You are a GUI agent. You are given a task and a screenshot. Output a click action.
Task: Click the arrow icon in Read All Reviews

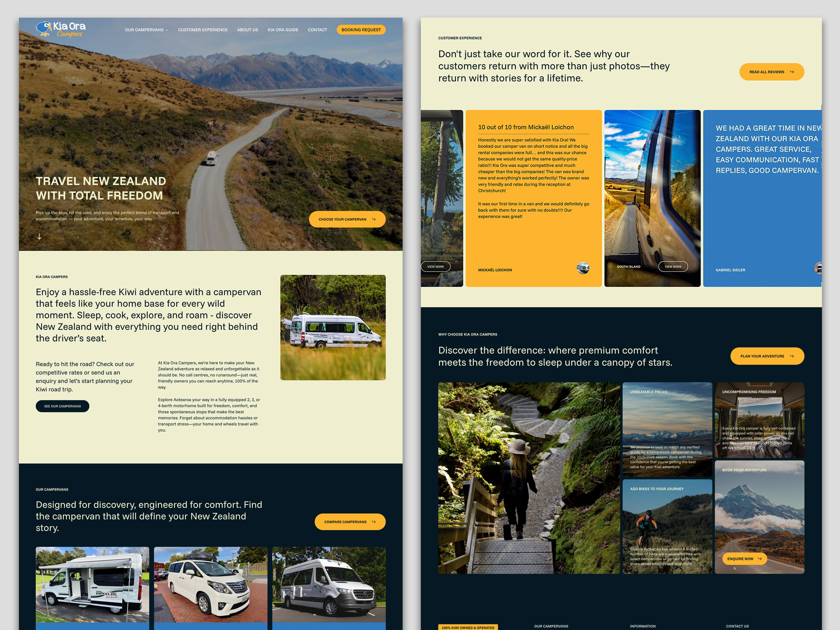click(x=791, y=71)
